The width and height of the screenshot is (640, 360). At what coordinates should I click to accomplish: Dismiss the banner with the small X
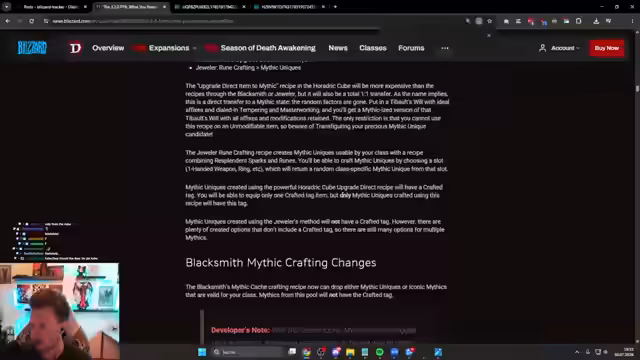point(489,36)
